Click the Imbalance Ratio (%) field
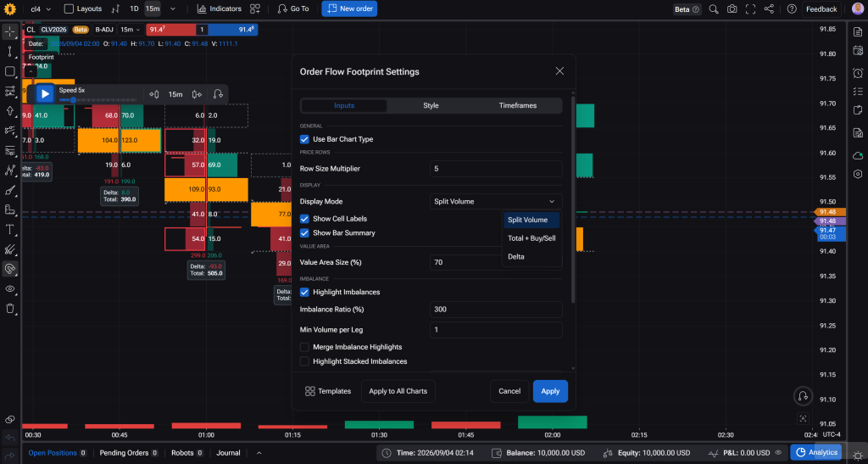Image resolution: width=868 pixels, height=464 pixels. click(x=495, y=310)
